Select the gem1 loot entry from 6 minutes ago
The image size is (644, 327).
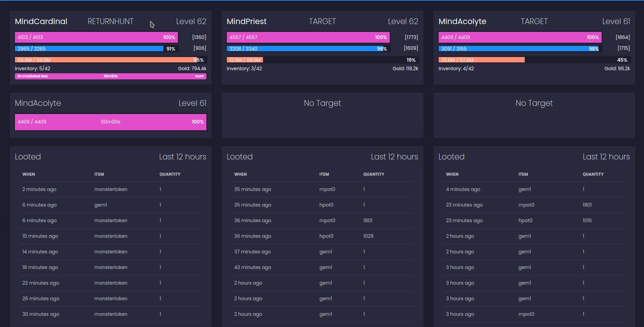(101, 205)
